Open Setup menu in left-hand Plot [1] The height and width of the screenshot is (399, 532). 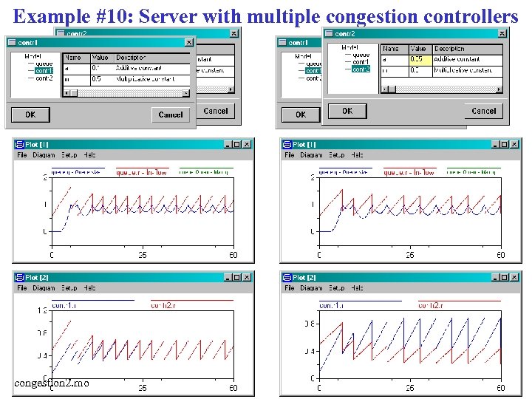tap(69, 155)
